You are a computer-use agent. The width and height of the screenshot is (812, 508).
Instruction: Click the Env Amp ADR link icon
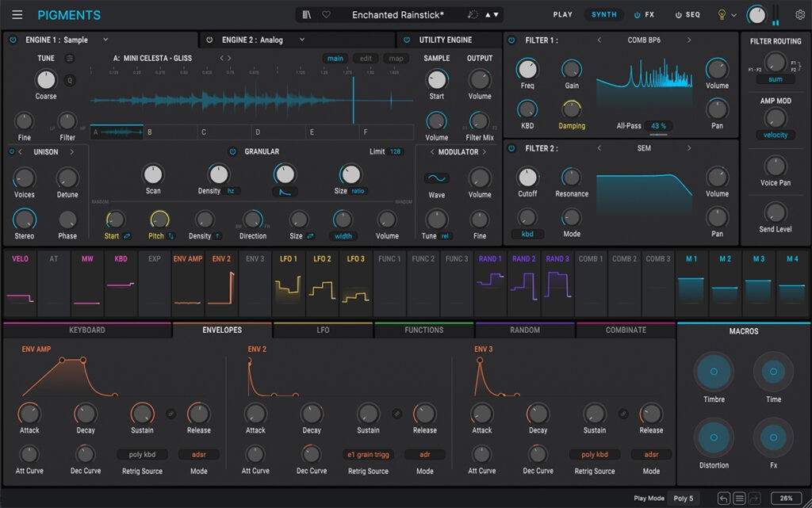click(170, 414)
